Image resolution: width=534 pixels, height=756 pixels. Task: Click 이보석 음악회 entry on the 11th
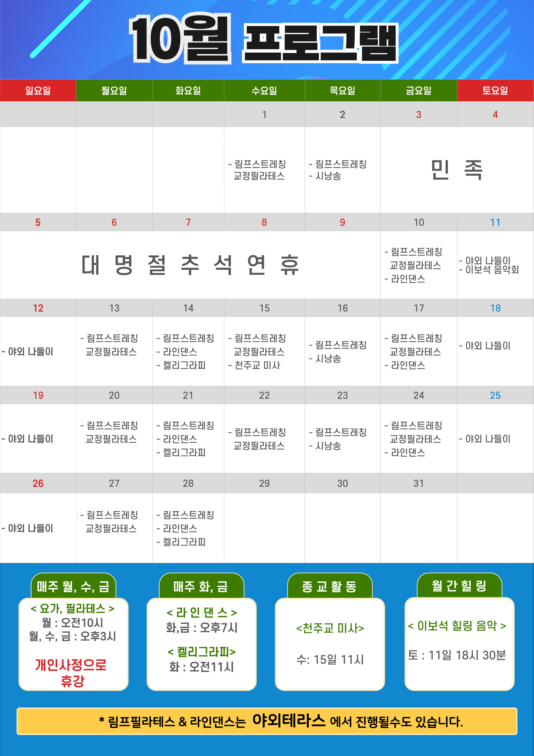[x=492, y=270]
